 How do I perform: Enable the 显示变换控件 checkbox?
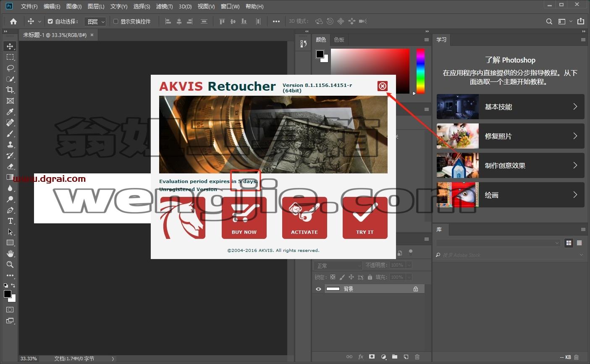[115, 21]
